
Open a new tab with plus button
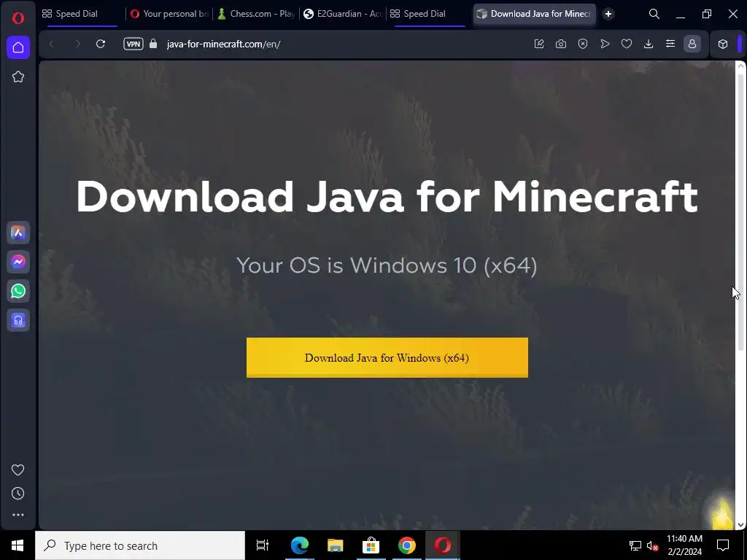click(608, 14)
